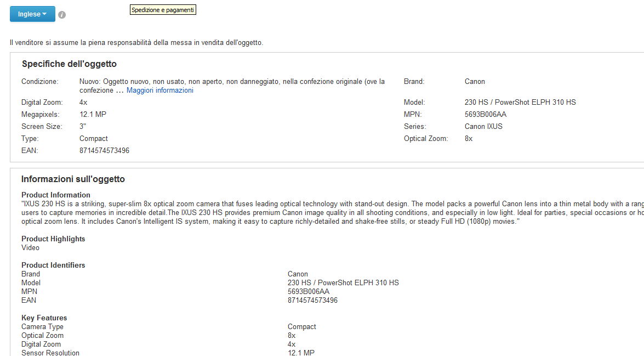Click the 3" screen size value
The image size is (644, 356).
point(83,127)
